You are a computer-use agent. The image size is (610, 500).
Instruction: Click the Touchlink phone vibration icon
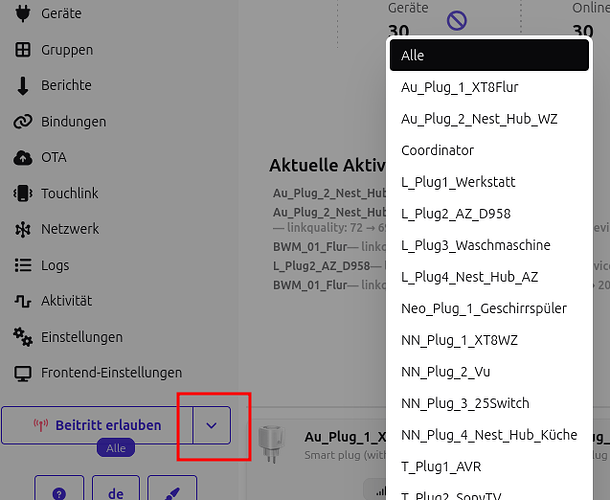(x=23, y=193)
